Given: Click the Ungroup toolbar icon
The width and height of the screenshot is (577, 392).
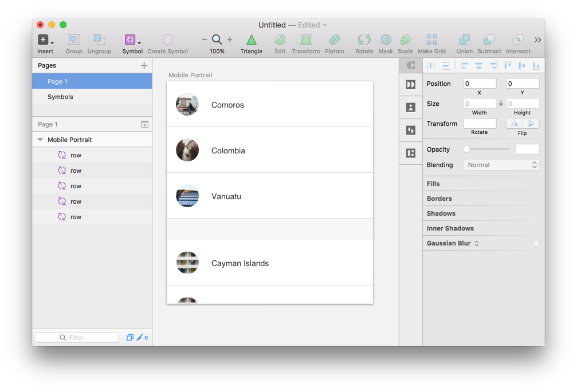Looking at the screenshot, I should [99, 39].
